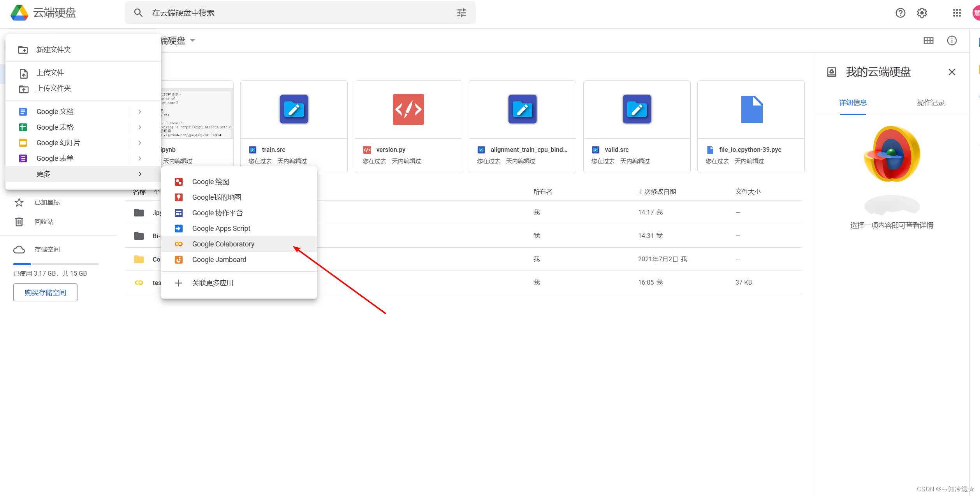
Task: Click the Google Drive logo
Action: 19,13
